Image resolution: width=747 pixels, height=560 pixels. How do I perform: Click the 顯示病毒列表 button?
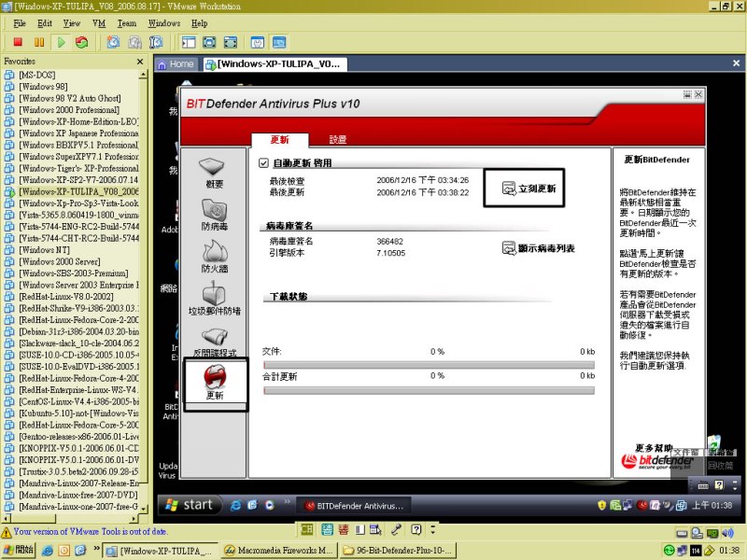click(539, 248)
